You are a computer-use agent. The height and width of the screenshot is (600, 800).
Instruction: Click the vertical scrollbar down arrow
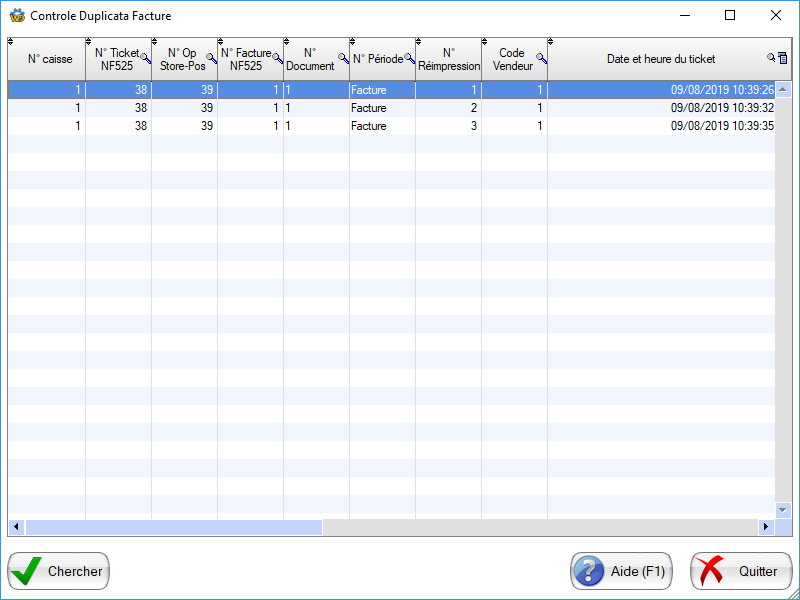[x=783, y=509]
